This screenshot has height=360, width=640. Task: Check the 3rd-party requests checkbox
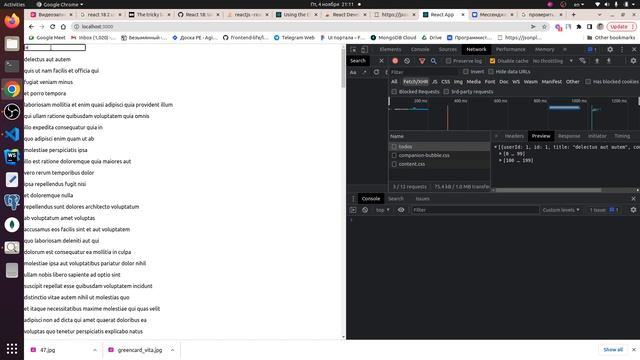click(x=446, y=92)
